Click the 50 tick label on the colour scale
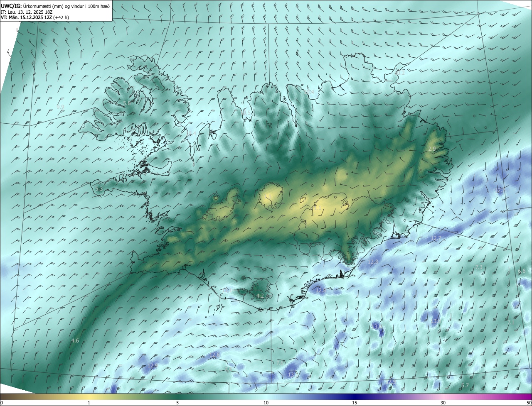Screen dimensions: 532x406 (x=529, y=403)
